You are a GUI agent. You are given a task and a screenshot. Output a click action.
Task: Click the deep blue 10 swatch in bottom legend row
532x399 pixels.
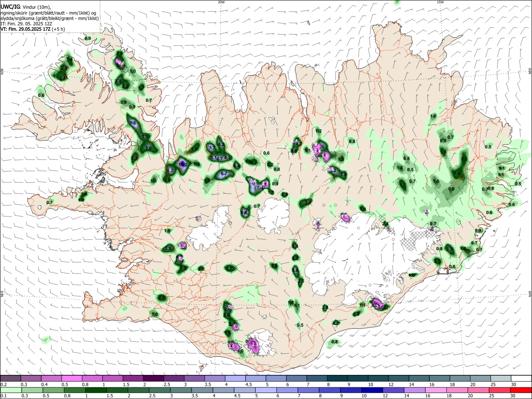[372, 390]
